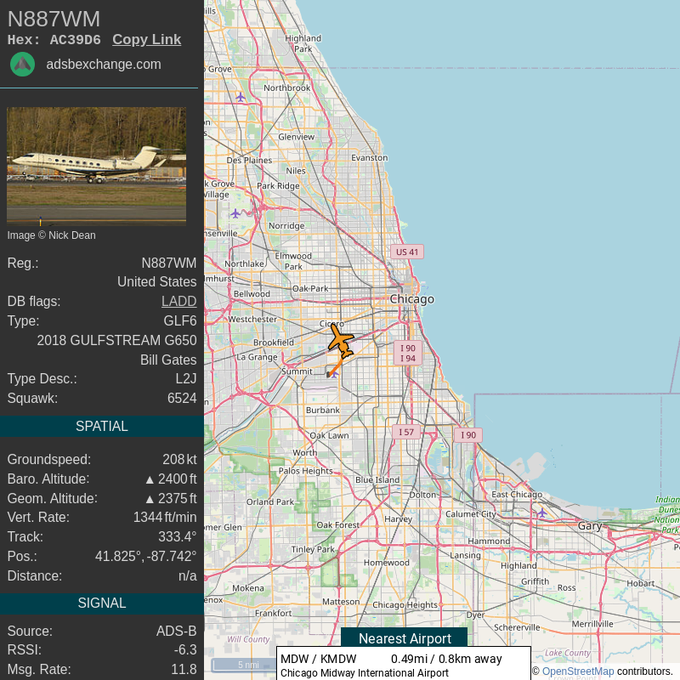Click the I 90 I 94 highway shield
The width and height of the screenshot is (680, 680).
click(408, 353)
